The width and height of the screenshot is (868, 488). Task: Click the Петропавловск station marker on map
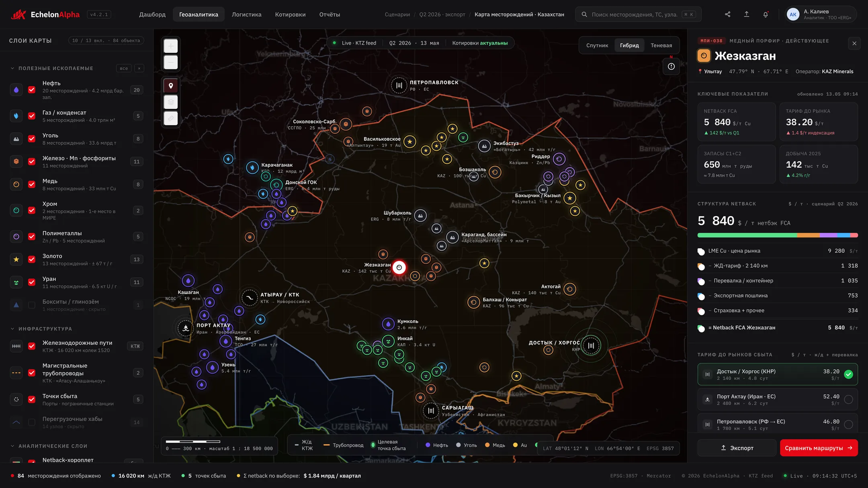[399, 85]
